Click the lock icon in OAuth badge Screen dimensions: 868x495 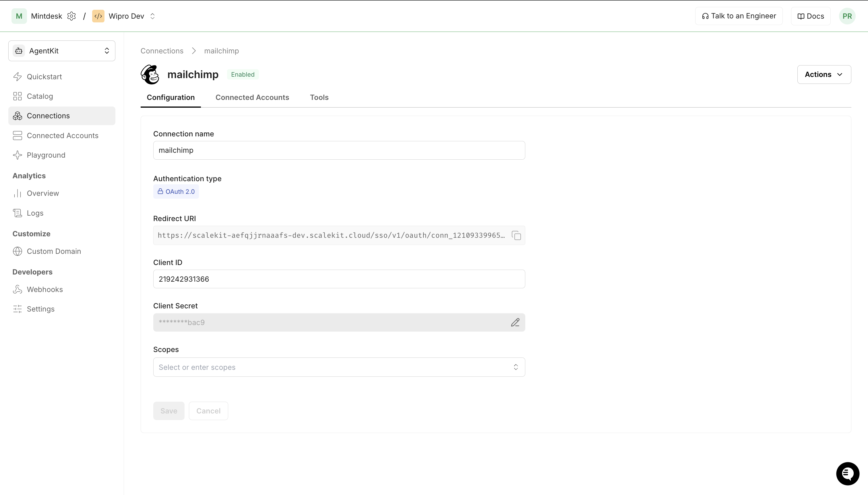[160, 192]
